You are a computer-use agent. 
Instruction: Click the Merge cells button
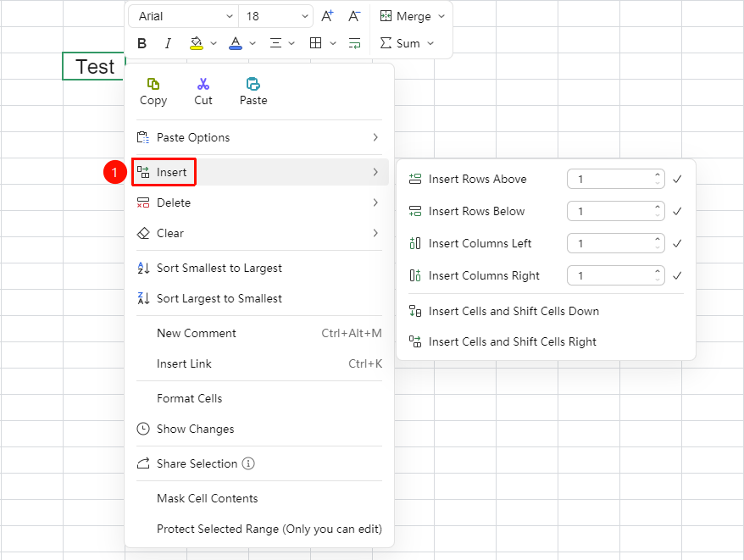pos(406,16)
